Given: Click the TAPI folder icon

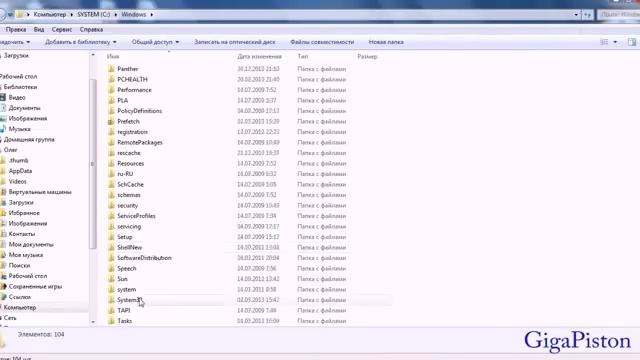Looking at the screenshot, I should (111, 311).
